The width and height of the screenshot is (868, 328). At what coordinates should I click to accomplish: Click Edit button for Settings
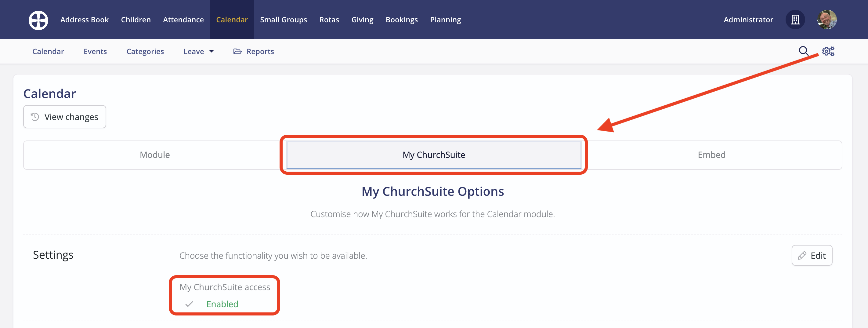click(x=812, y=255)
